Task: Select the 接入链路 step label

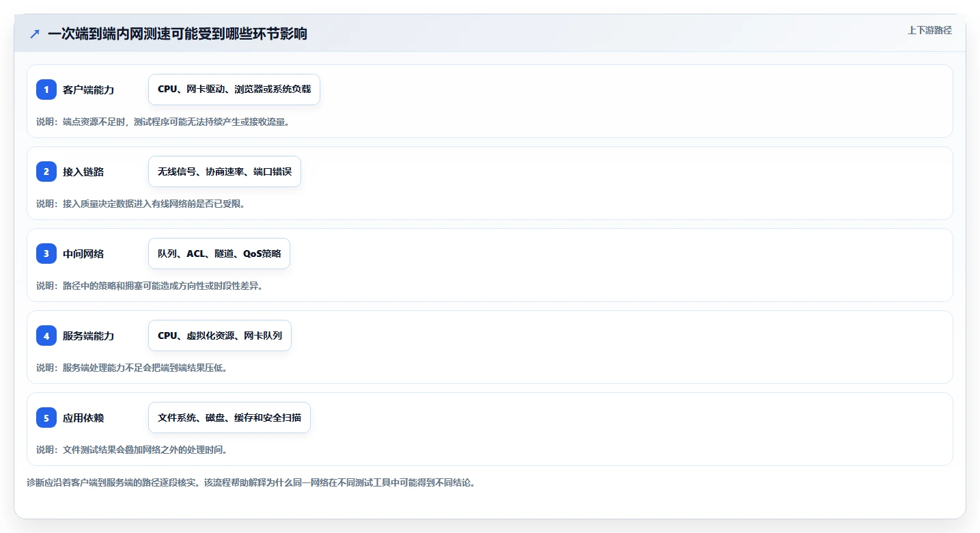Action: point(83,172)
